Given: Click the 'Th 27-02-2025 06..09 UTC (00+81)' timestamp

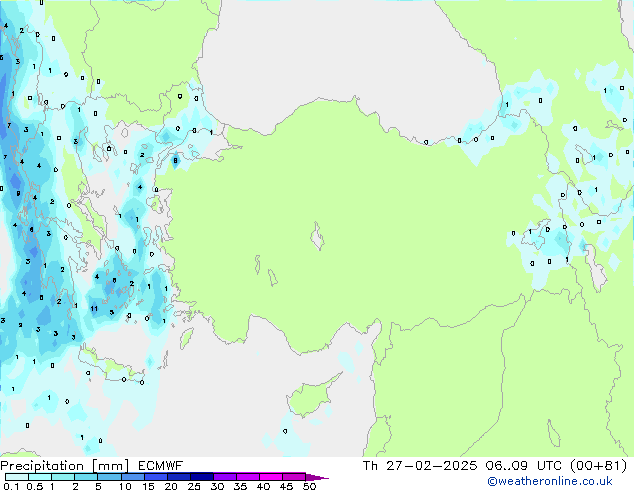Looking at the screenshot, I should click(495, 466).
